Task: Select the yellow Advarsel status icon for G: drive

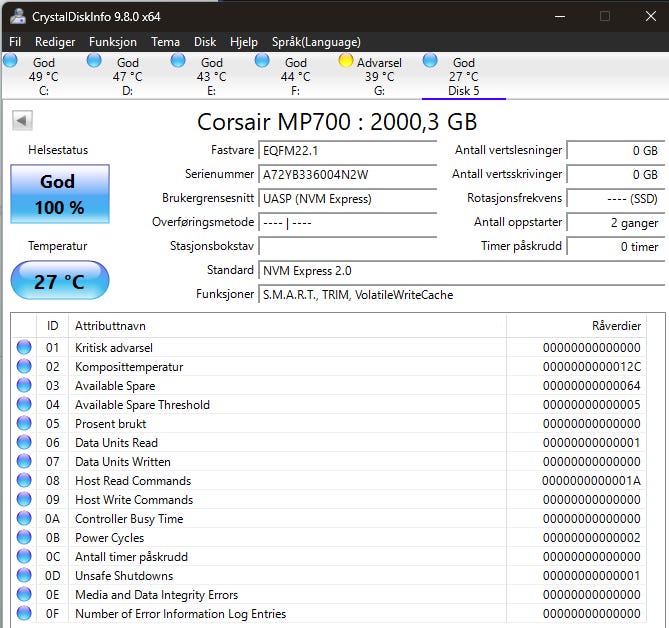Action: (x=346, y=61)
